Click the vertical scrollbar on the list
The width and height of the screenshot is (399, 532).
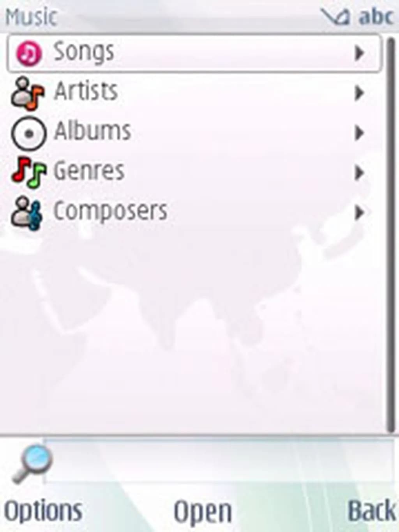[391, 234]
